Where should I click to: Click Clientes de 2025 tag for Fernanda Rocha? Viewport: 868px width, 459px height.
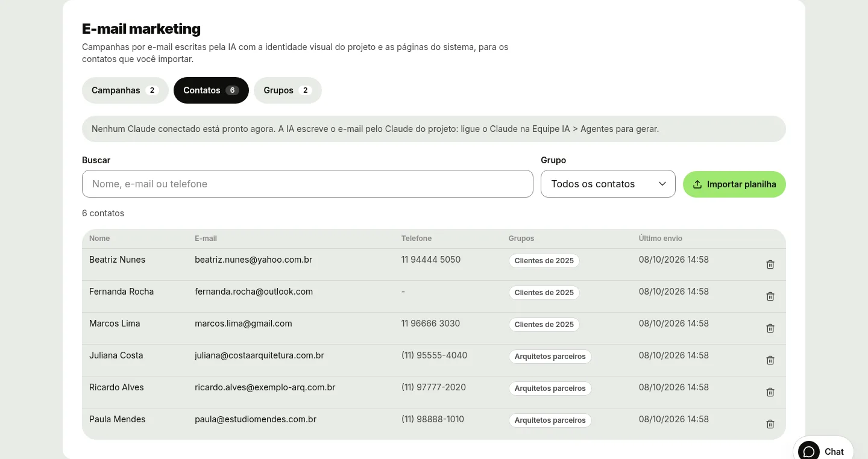tap(544, 293)
